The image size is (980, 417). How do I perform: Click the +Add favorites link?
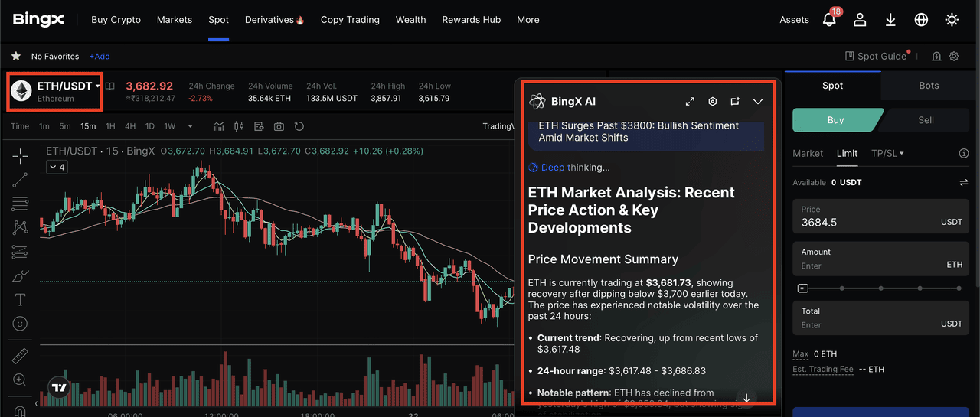coord(100,56)
